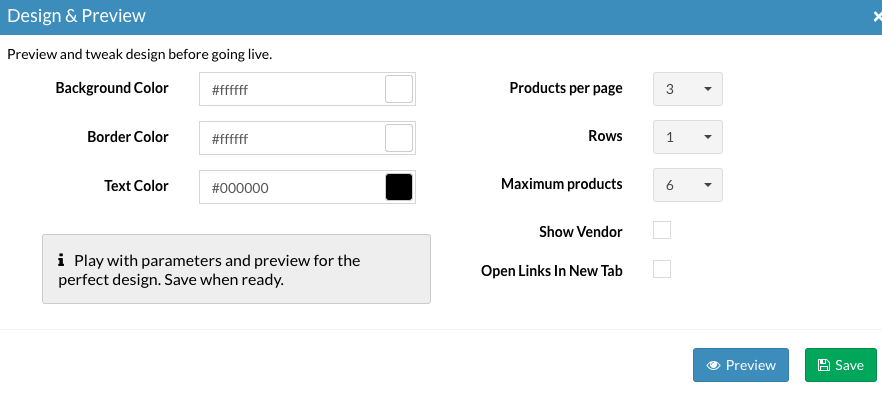Screen dimensions: 882x398
Task: Expand the Rows dropdown
Action: [687, 137]
